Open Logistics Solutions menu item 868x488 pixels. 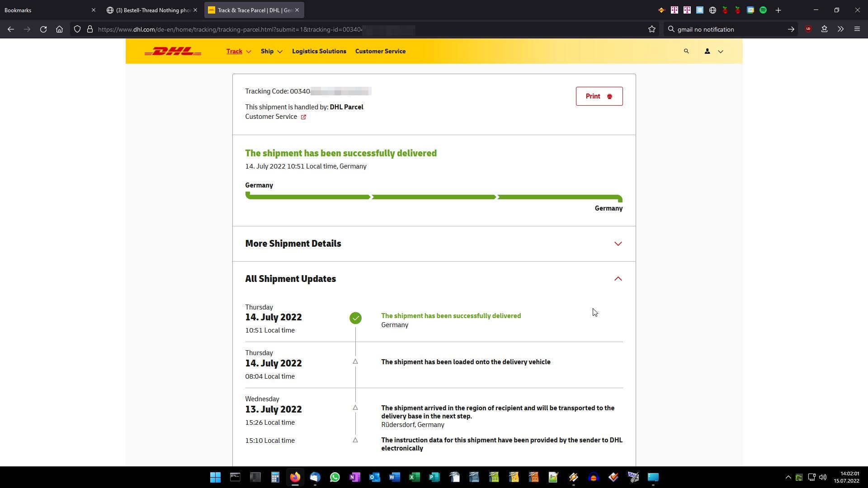coord(319,52)
